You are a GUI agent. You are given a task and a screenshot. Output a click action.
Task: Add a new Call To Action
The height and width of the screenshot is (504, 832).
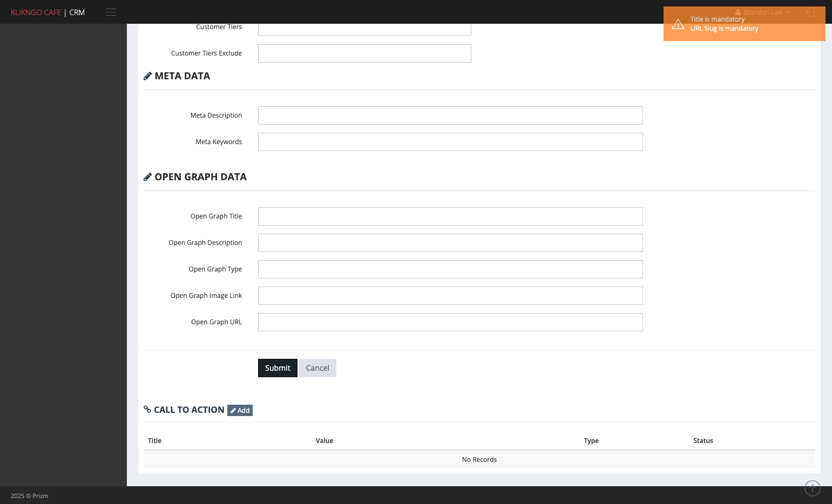coord(240,410)
